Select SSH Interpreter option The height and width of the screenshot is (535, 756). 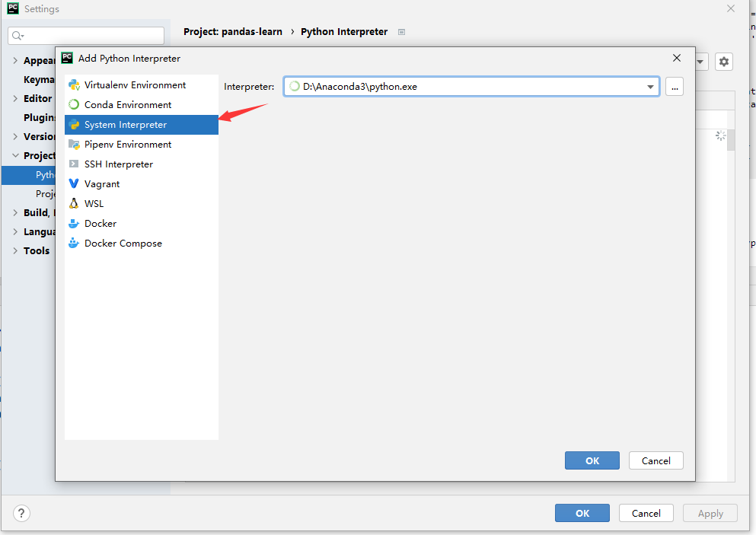(142, 164)
